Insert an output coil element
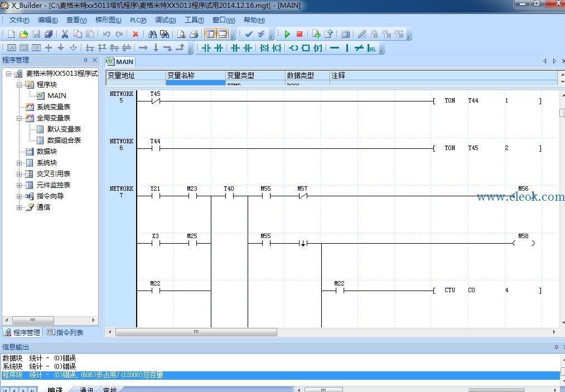This screenshot has width=565, height=392. coord(293,48)
